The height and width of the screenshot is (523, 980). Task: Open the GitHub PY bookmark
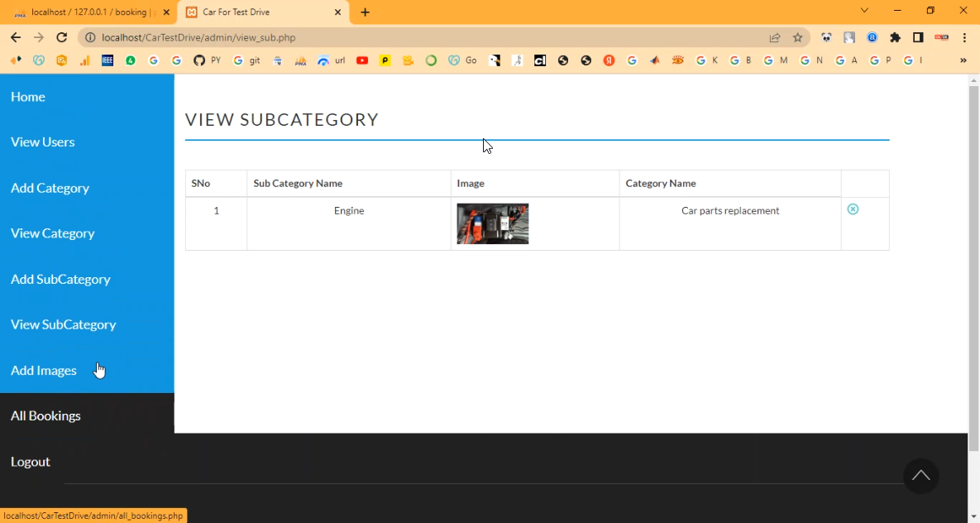click(x=207, y=60)
